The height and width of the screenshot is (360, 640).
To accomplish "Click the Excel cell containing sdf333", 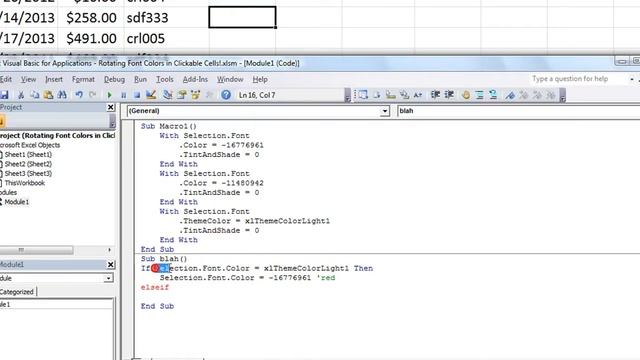I will (167, 18).
